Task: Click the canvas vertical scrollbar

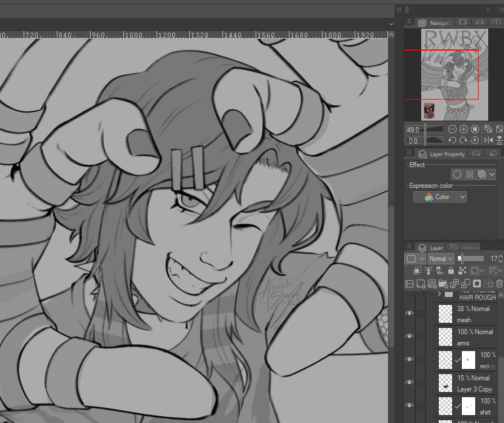Action: pos(391,276)
